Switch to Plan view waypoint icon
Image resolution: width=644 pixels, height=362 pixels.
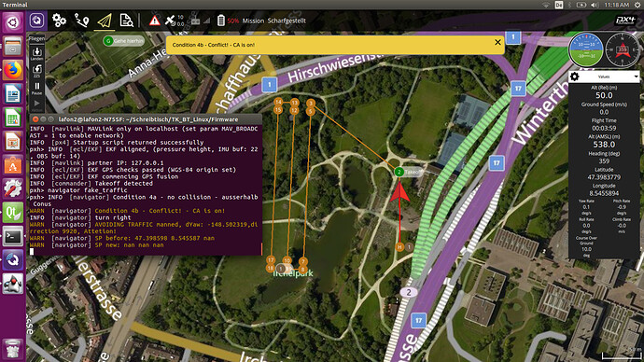(81, 21)
